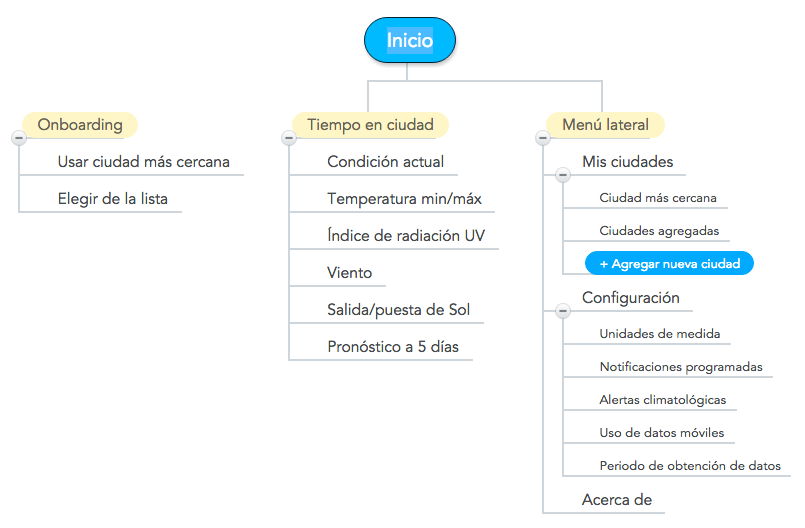The width and height of the screenshot is (805, 528).
Task: Select the Acerca de node
Action: [x=617, y=500]
